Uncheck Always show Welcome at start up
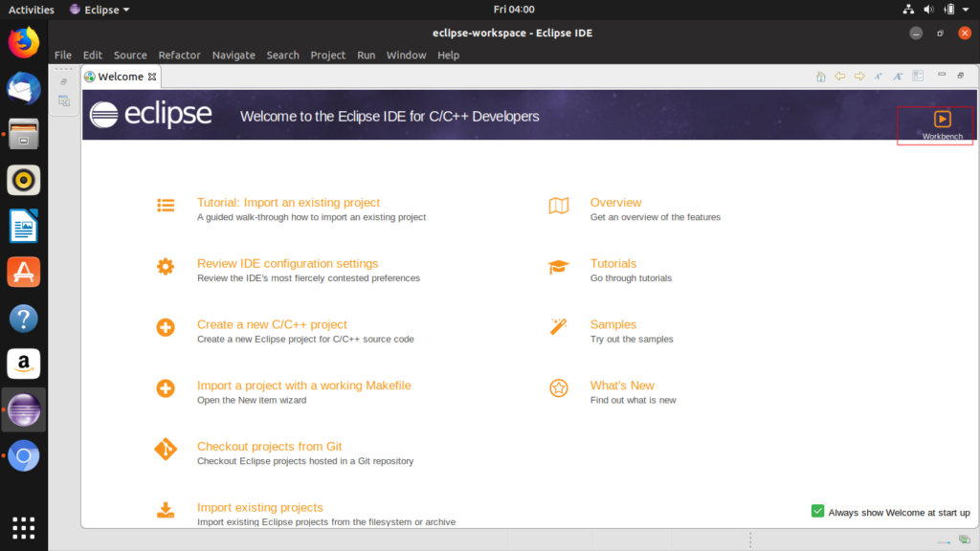980x551 pixels. 817,511
